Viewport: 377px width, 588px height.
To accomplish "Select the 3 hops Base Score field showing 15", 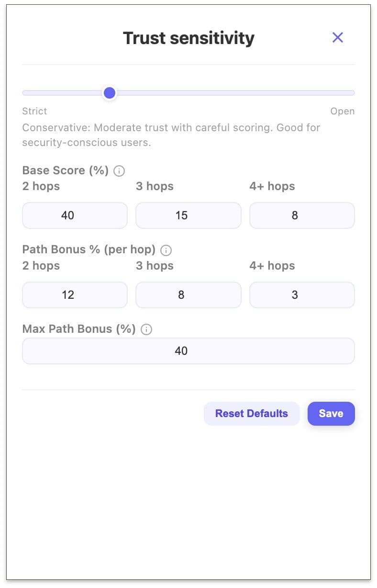I will pos(188,215).
